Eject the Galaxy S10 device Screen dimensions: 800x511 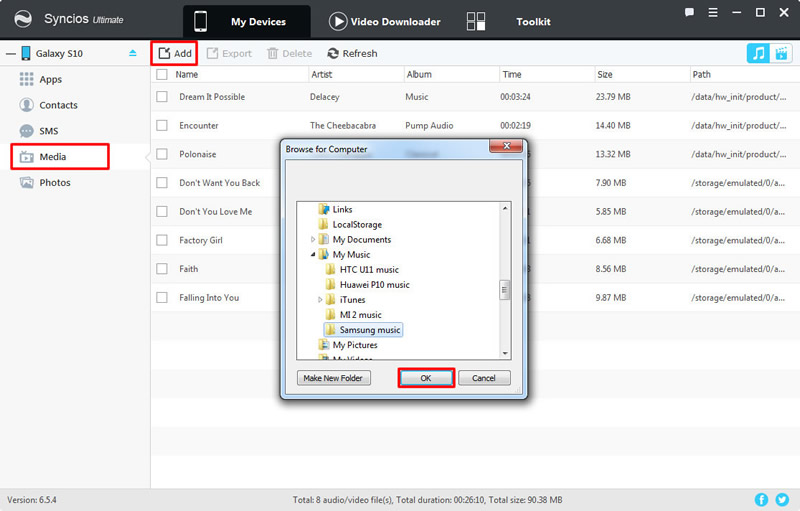[x=133, y=53]
